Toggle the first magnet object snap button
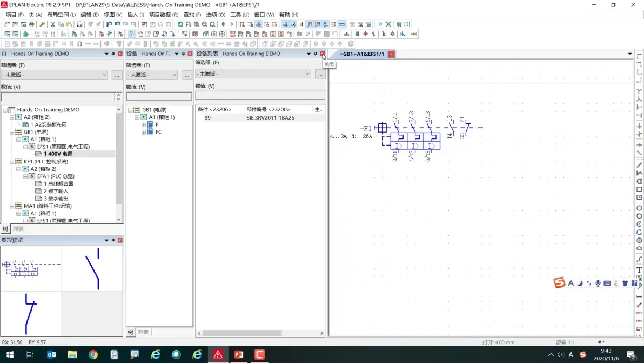Image resolution: width=644 pixels, height=363 pixels. click(x=310, y=24)
